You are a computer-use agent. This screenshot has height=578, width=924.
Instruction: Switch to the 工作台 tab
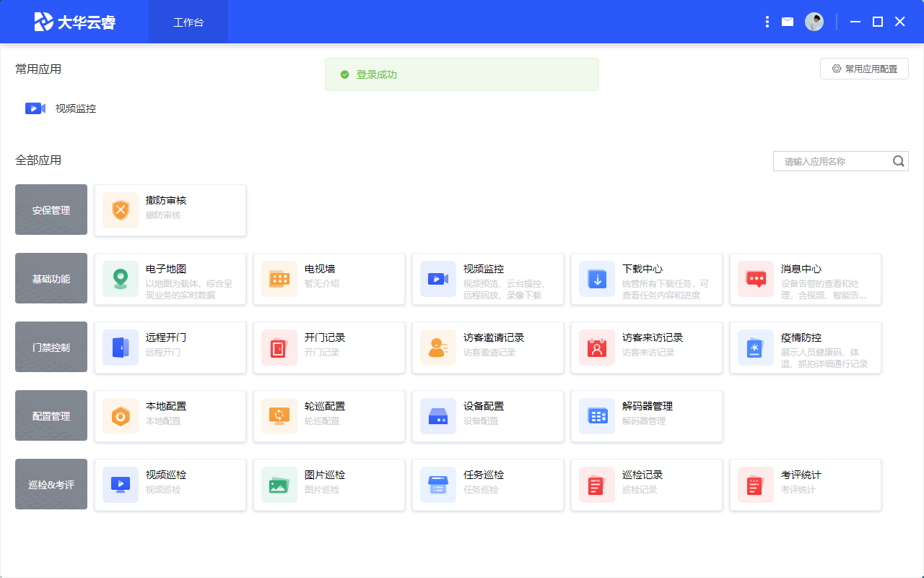coord(188,22)
